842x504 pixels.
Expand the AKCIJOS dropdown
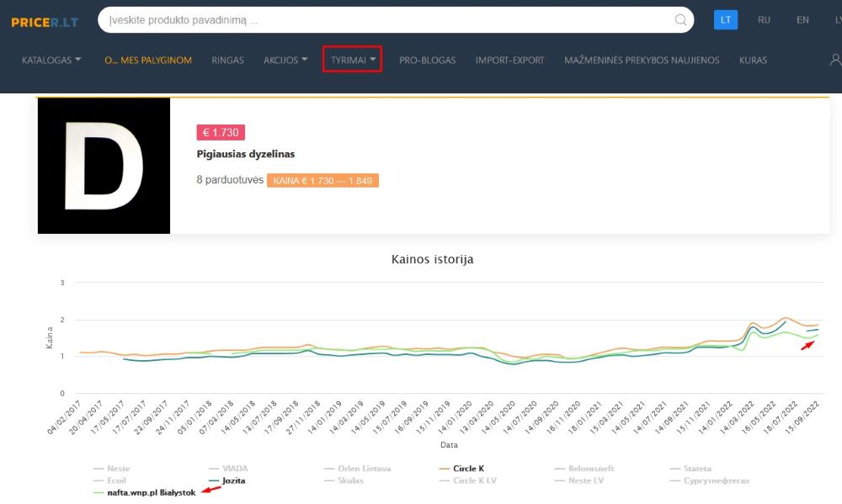click(x=285, y=60)
